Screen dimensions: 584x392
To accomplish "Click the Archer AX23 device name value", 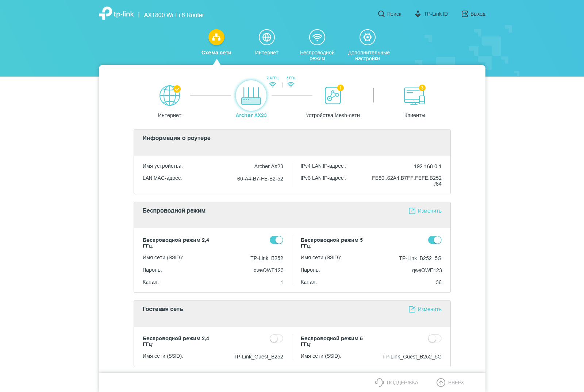I will point(269,166).
